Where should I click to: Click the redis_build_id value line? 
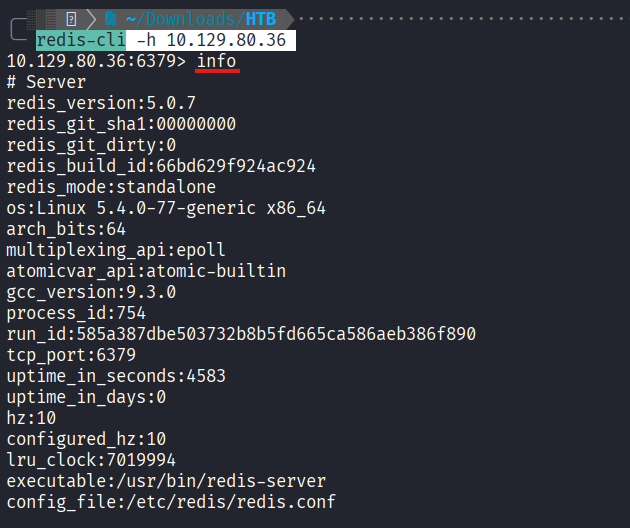coord(161,166)
